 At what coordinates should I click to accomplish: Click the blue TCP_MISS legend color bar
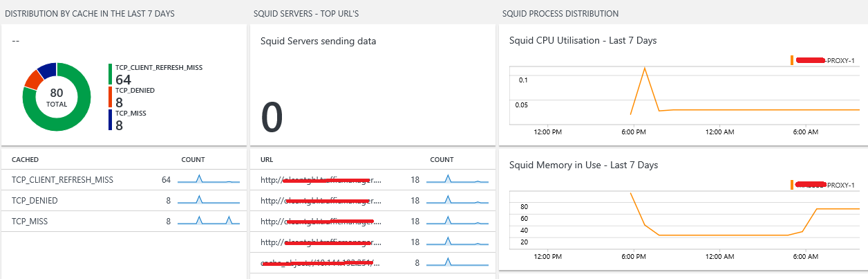pyautogui.click(x=110, y=120)
